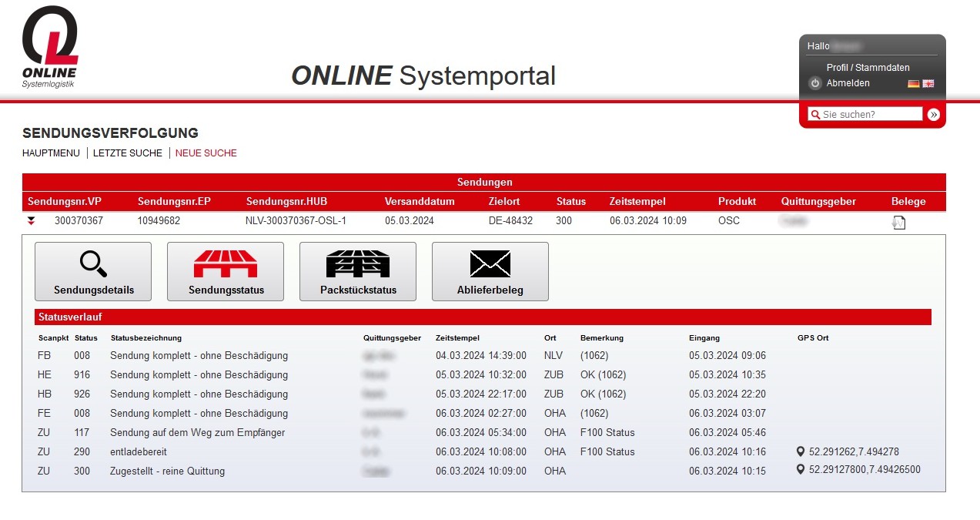Open GPS pin for status 290
The height and width of the screenshot is (520, 980).
pyautogui.click(x=801, y=452)
